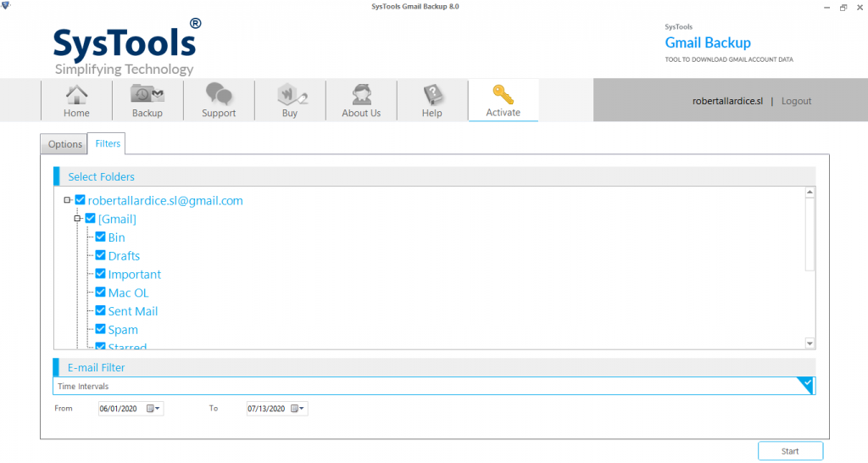Collapse the robertallardice.sl@gmail.com tree node
Screen dimensions: 868x463
pyautogui.click(x=67, y=201)
